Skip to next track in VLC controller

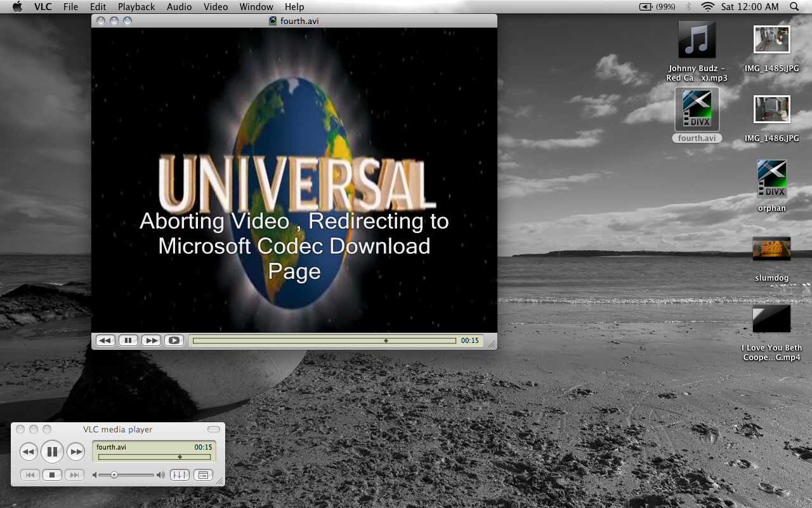pos(74,475)
